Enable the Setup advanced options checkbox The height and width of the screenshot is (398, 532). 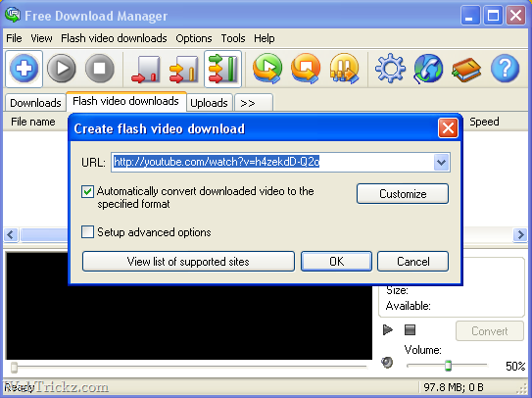tap(87, 232)
